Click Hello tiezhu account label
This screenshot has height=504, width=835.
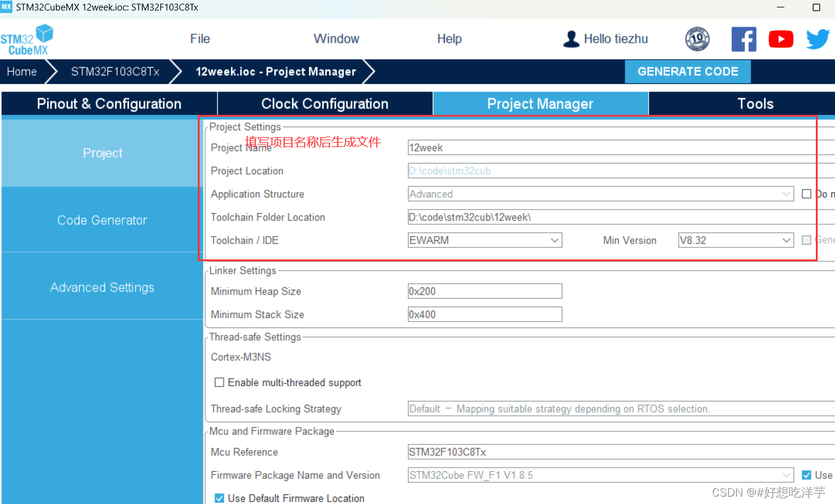616,39
